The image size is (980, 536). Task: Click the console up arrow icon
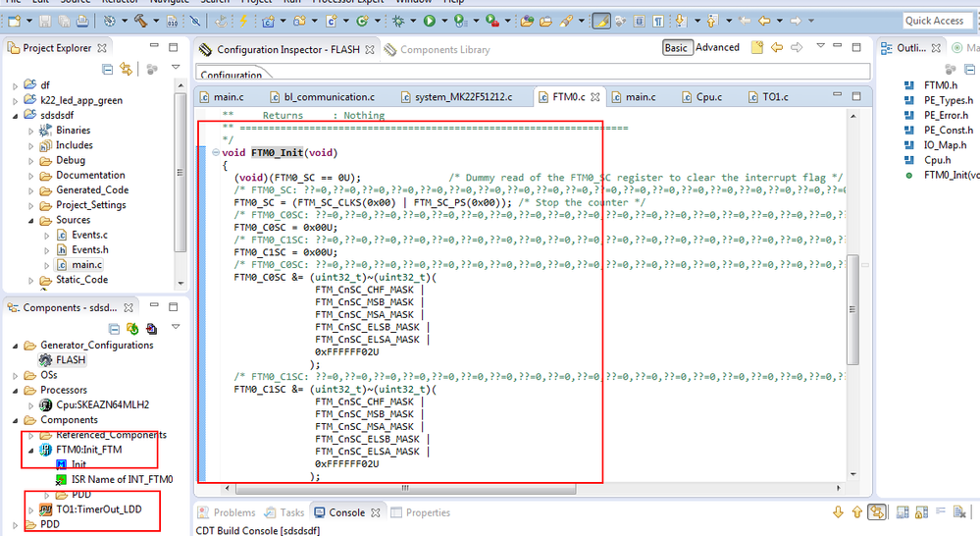(x=856, y=512)
